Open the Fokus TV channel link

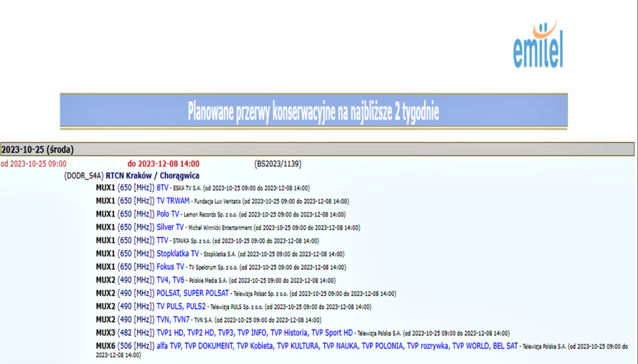[x=171, y=267]
